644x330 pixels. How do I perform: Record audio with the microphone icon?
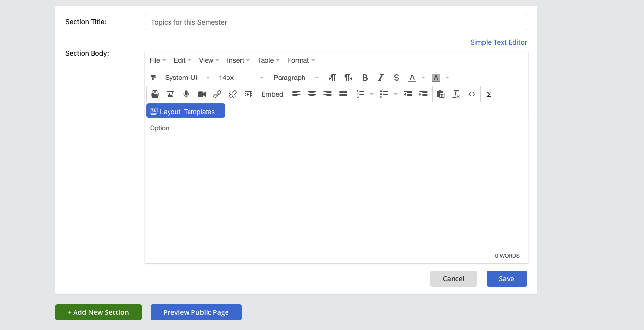point(186,94)
